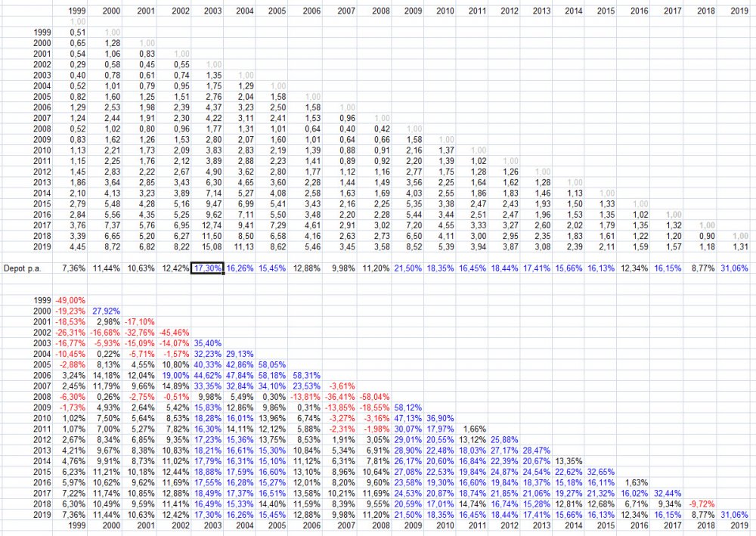Select Depot p.a. value 11,44% for 2000

(107, 268)
